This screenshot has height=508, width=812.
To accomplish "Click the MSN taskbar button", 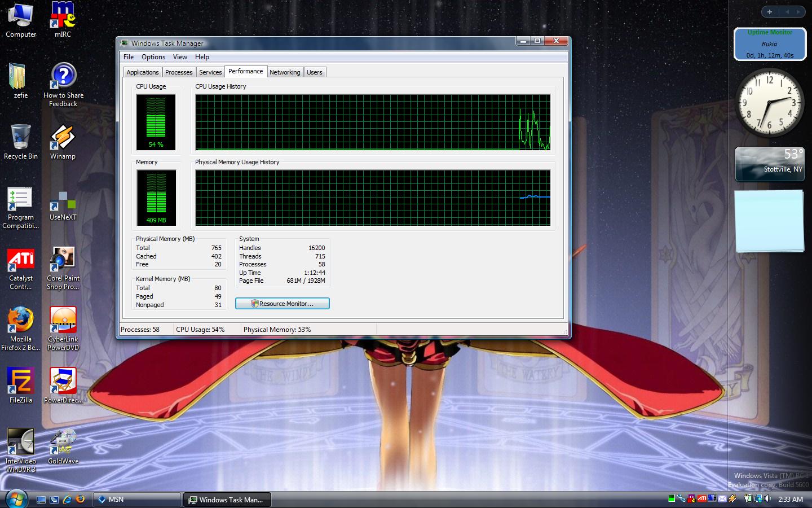I will pyautogui.click(x=138, y=500).
